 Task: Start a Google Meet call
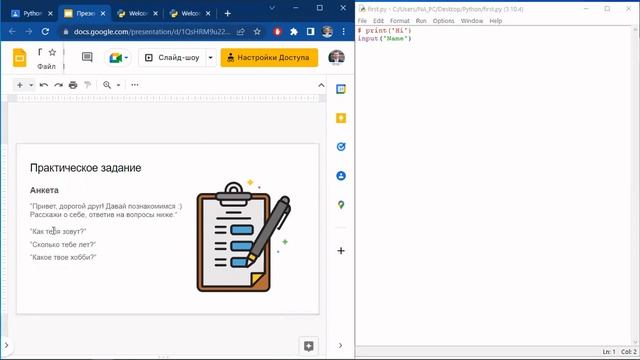[x=116, y=58]
